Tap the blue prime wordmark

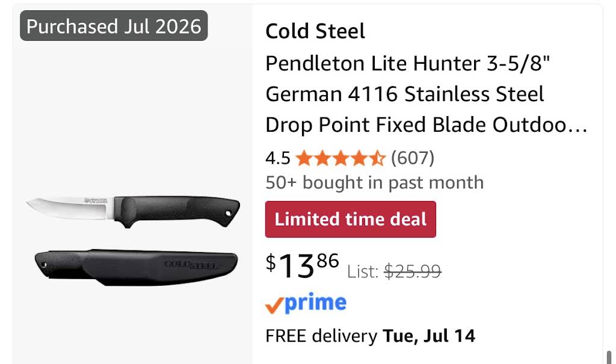point(315,303)
